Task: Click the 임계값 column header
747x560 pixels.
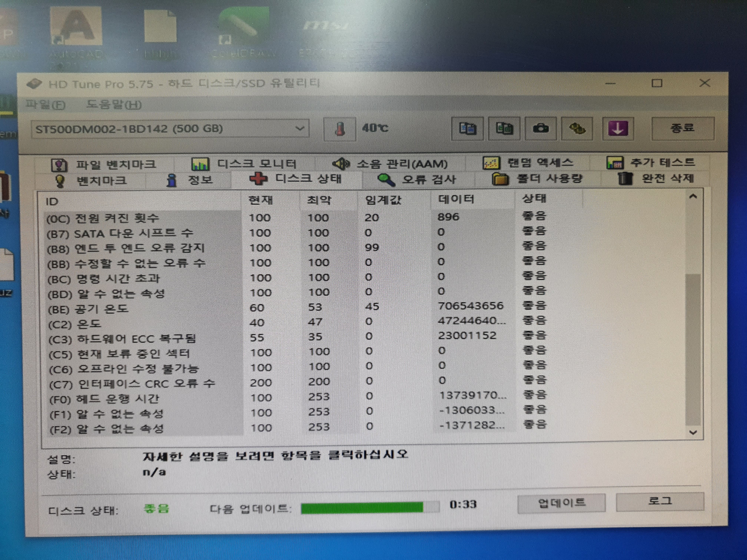Action: (394, 200)
